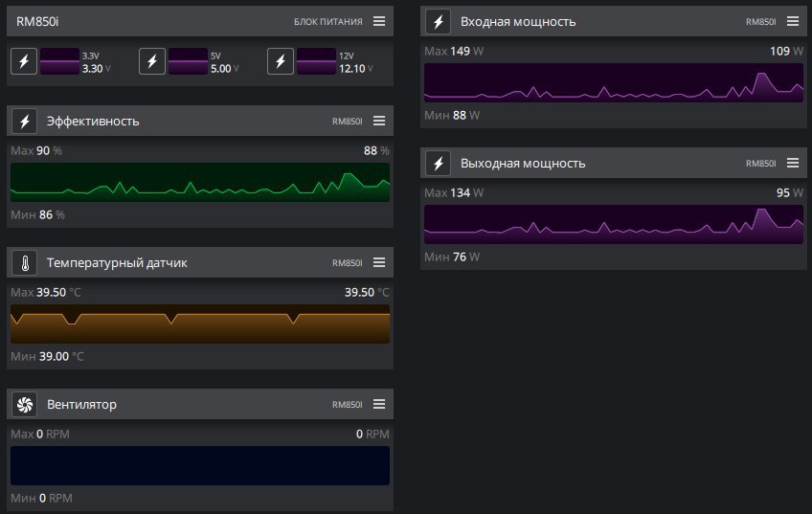Click RM850I device label in Входная мощность header
812x514 pixels.
760,22
